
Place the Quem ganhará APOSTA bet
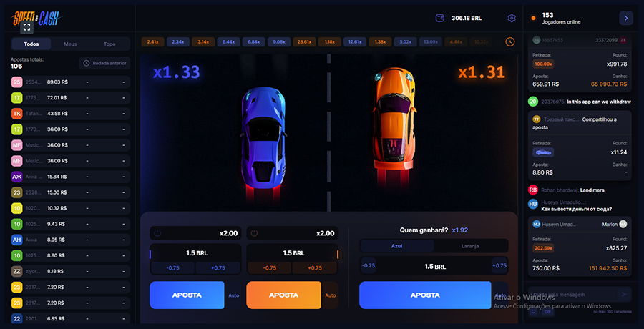pos(425,295)
